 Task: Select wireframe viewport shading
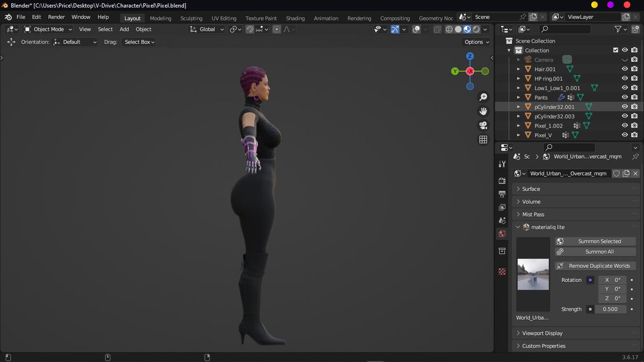449,29
